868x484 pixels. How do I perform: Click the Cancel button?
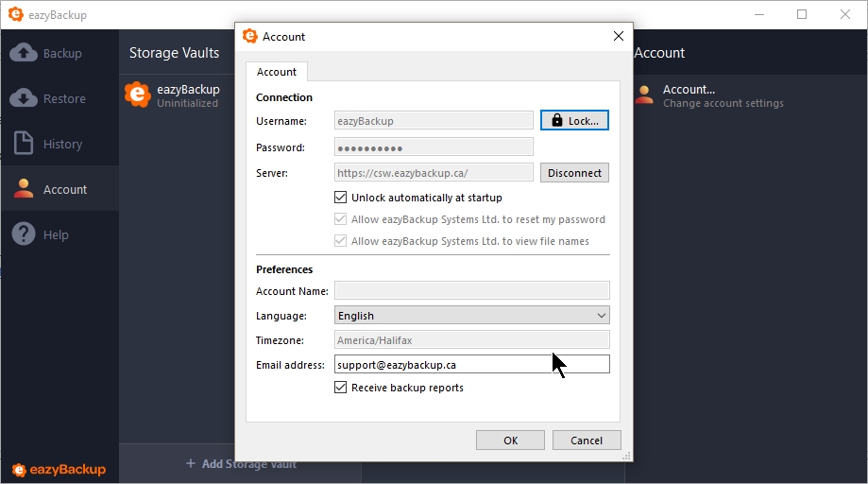click(587, 441)
